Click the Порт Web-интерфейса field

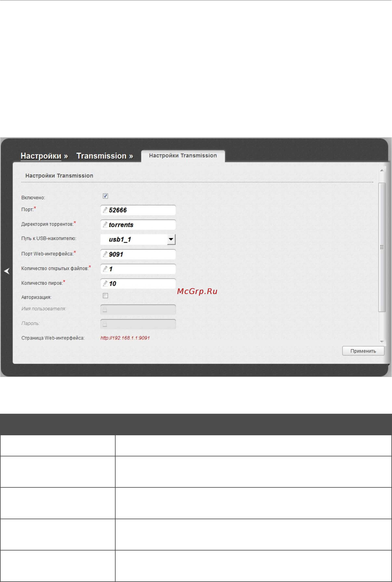138,254
